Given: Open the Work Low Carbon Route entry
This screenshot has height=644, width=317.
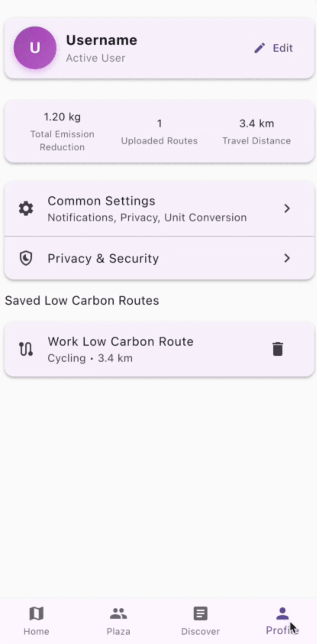Looking at the screenshot, I should [x=121, y=349].
